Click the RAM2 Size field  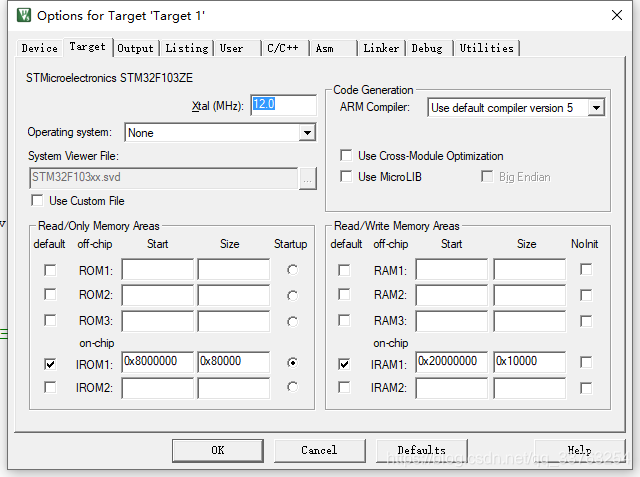[x=530, y=295]
